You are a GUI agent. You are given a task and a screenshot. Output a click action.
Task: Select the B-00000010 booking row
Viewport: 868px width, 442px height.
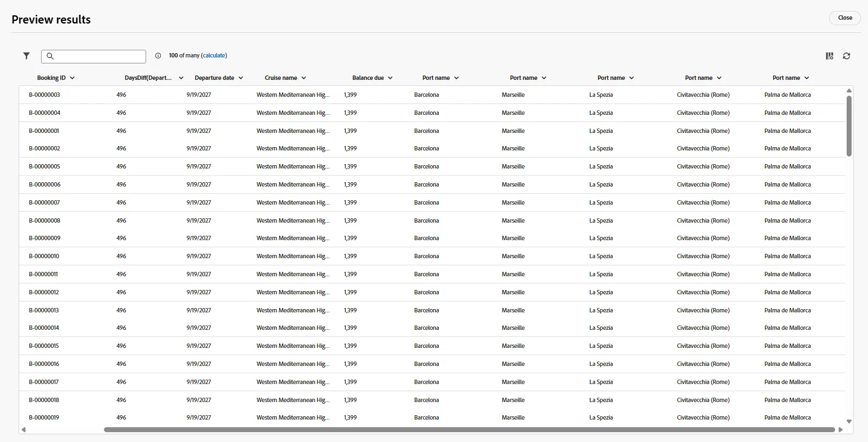click(432, 256)
